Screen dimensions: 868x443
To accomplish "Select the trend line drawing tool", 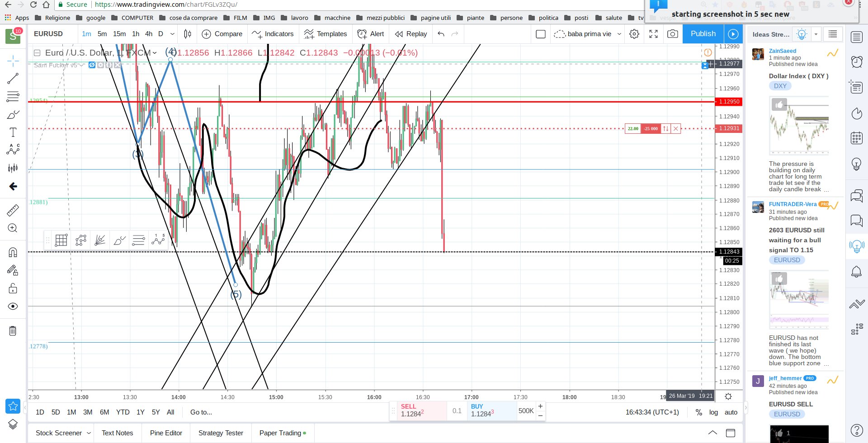I will pyautogui.click(x=13, y=79).
